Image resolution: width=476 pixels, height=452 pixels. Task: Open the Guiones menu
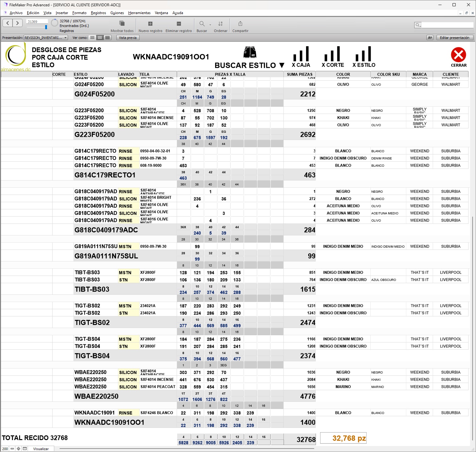[x=117, y=13]
